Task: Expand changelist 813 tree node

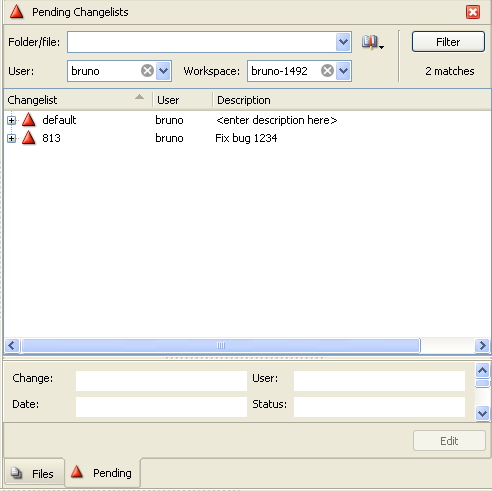Action: point(11,138)
